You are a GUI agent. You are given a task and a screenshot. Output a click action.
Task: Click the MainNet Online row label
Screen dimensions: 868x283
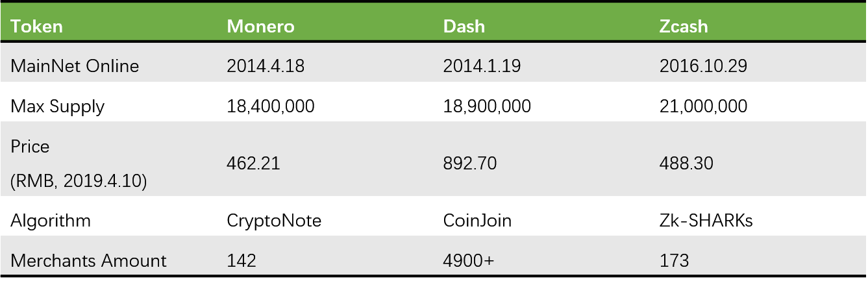pos(75,66)
